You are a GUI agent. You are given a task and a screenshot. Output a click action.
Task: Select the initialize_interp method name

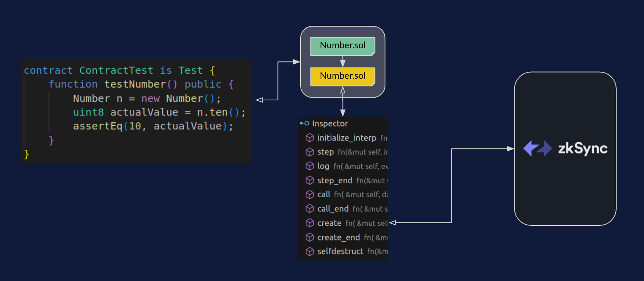(x=347, y=138)
